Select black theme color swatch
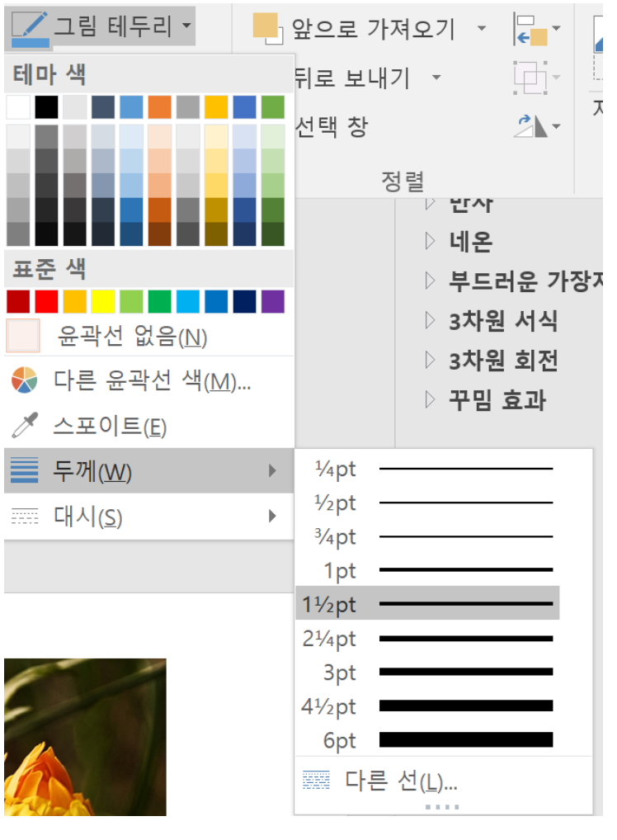 coord(46,107)
